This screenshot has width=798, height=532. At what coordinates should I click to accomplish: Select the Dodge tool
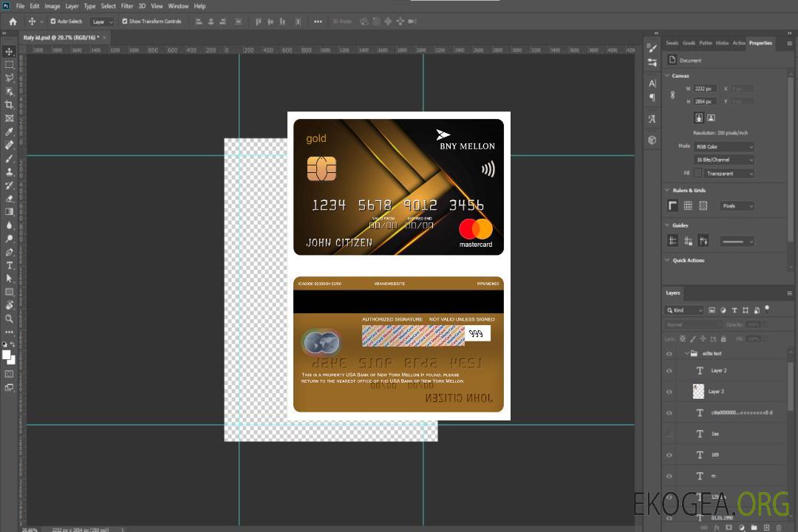click(9, 238)
